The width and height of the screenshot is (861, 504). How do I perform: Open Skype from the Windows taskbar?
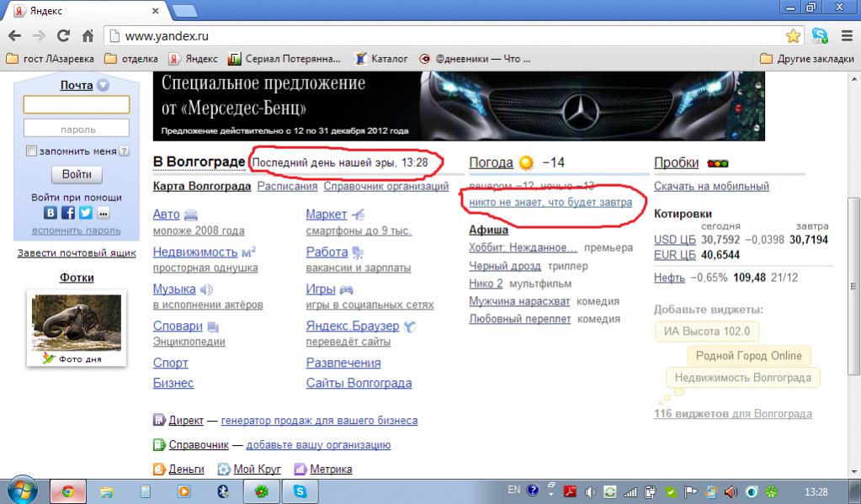(x=300, y=491)
